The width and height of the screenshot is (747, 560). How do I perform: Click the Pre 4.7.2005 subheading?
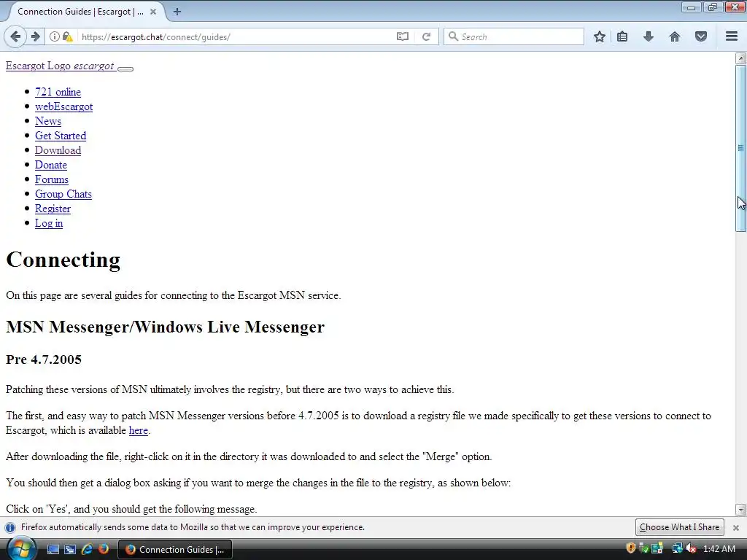coord(43,359)
